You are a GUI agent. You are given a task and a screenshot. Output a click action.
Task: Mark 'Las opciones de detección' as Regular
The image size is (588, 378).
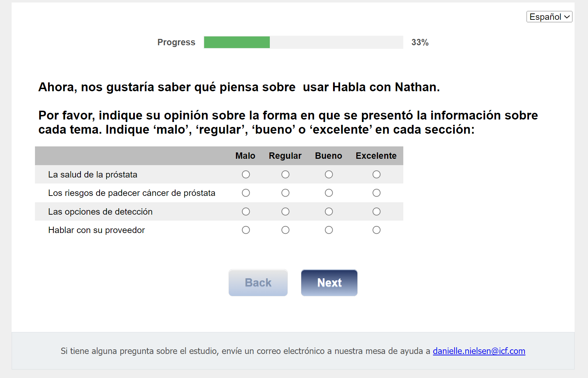(285, 211)
